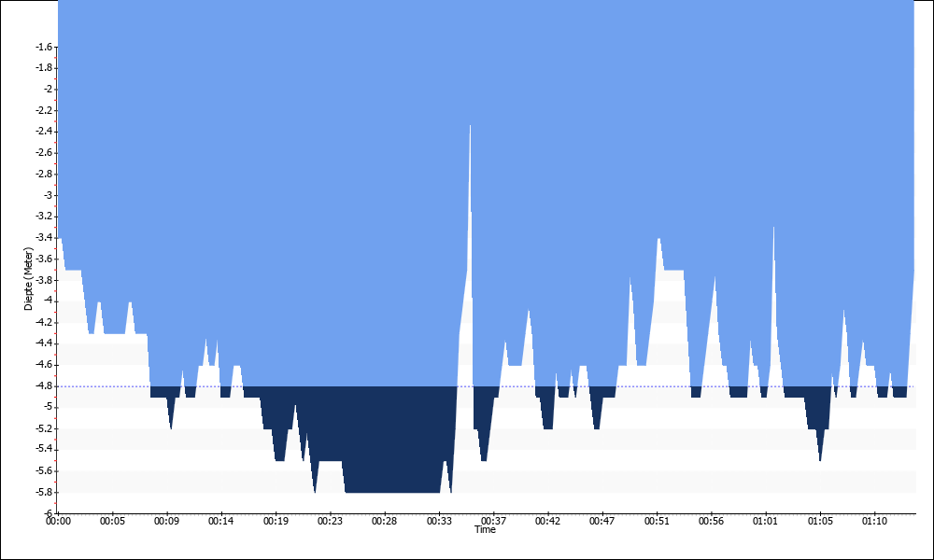Click the 00:23 time label
The width and height of the screenshot is (934, 560).
tap(330, 522)
